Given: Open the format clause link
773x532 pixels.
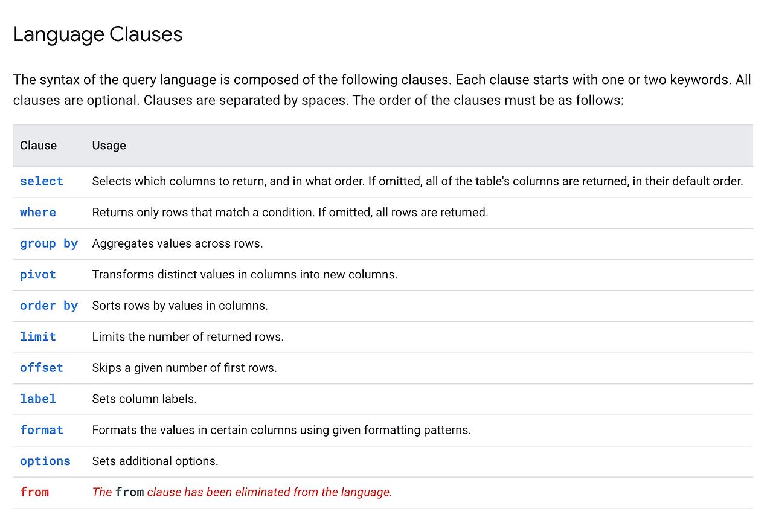Looking at the screenshot, I should point(41,430).
